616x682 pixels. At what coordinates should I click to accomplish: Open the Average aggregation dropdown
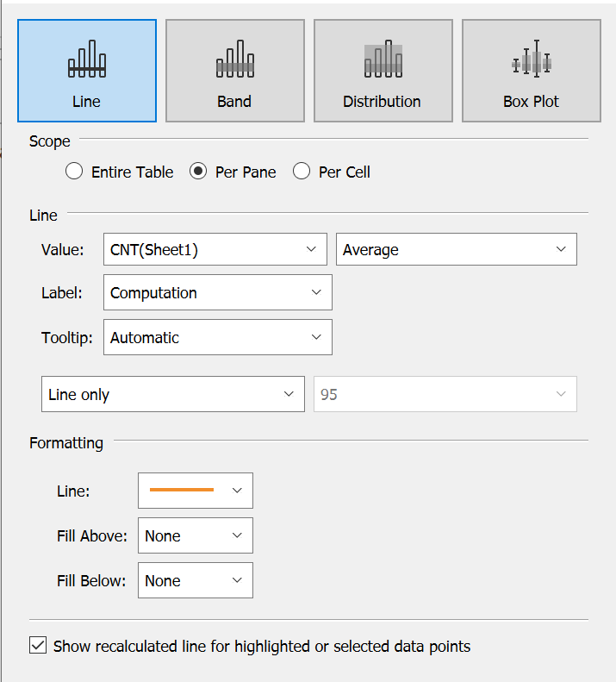[x=456, y=250]
